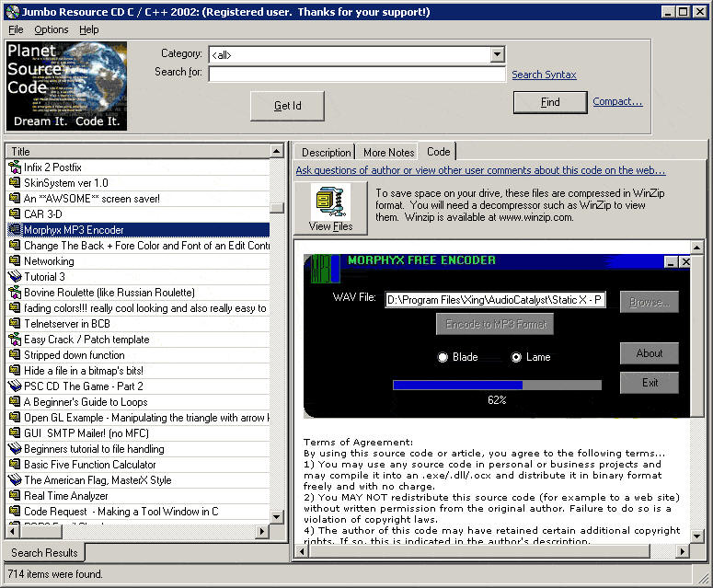The image size is (713, 588).
Task: Click the Hide a file in a bitmap's bits icon
Action: click(15, 370)
